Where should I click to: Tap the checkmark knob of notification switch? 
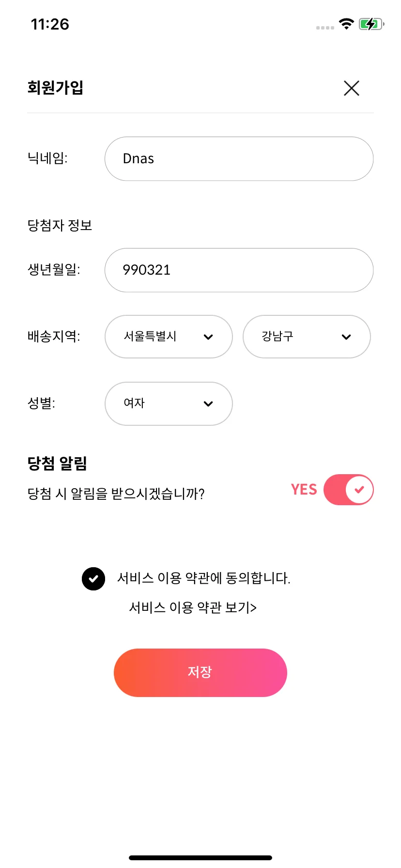tap(359, 490)
